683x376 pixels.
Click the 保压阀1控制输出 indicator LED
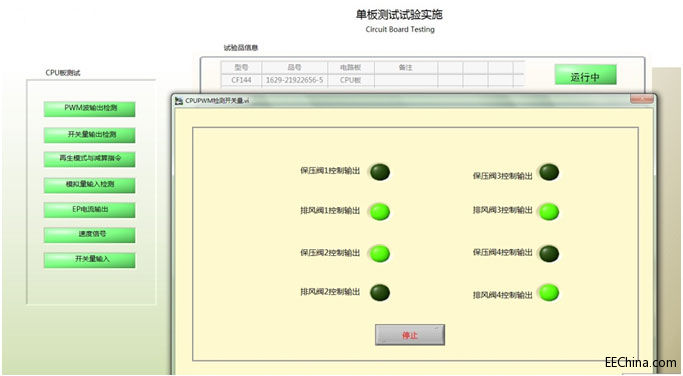pos(380,172)
